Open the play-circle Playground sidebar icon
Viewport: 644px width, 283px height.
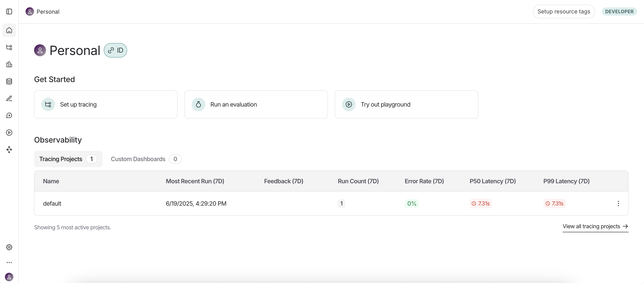click(x=9, y=132)
